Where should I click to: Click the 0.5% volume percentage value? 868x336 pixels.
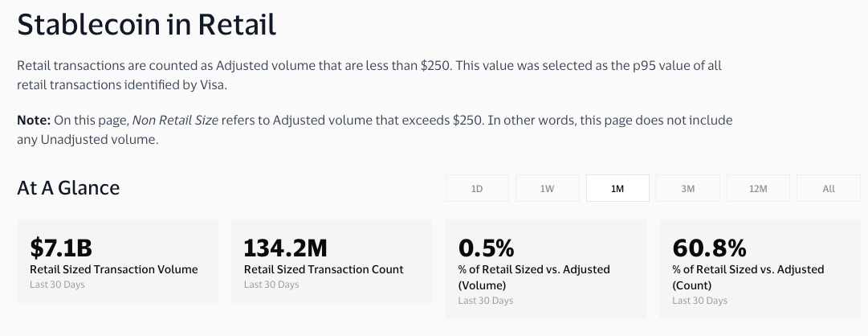click(x=486, y=247)
